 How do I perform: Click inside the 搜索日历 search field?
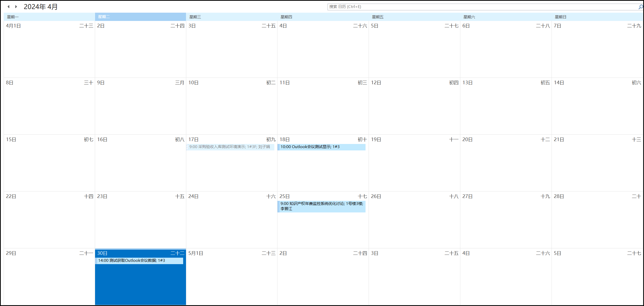(465, 7)
